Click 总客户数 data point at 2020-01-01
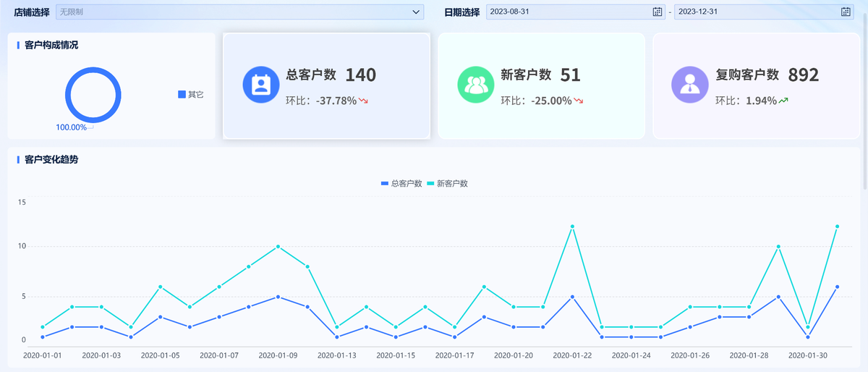 click(43, 337)
